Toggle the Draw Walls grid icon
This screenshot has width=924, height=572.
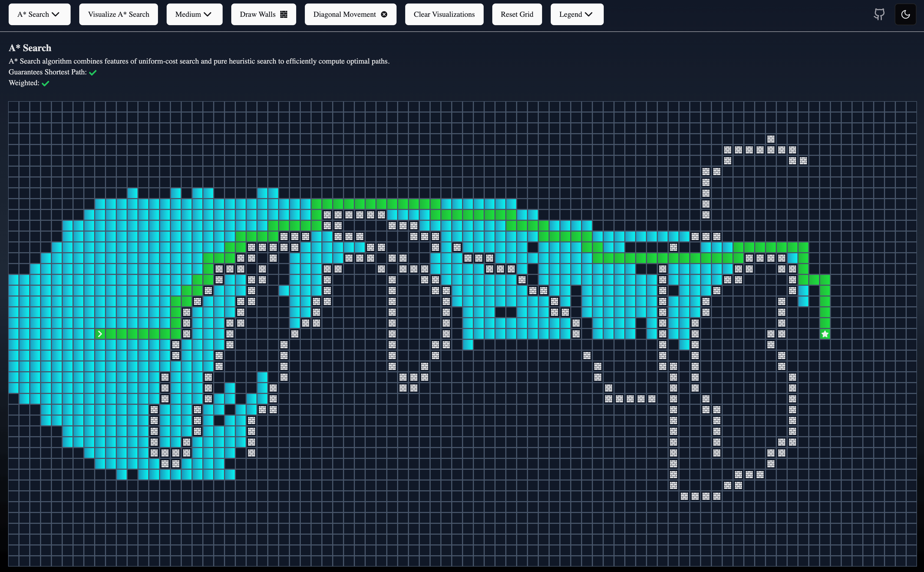pos(283,14)
